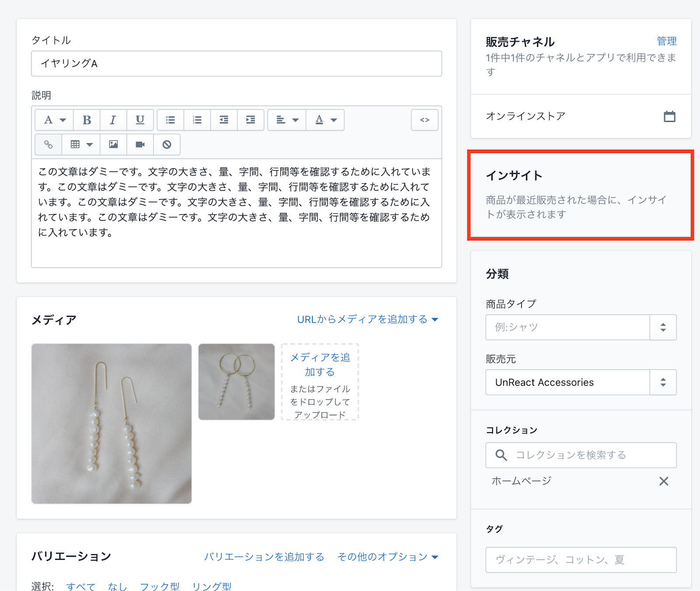Insert a bulleted list
Viewport: 700px width, 591px height.
(171, 120)
